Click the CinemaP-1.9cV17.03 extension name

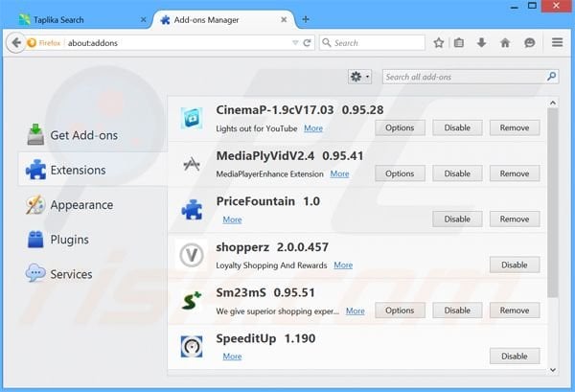tap(275, 110)
